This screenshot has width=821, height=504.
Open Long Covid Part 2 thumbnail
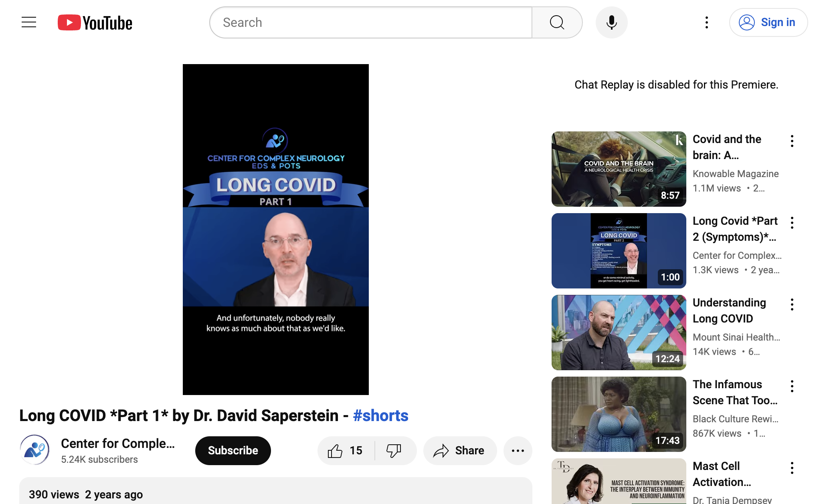pos(619,251)
